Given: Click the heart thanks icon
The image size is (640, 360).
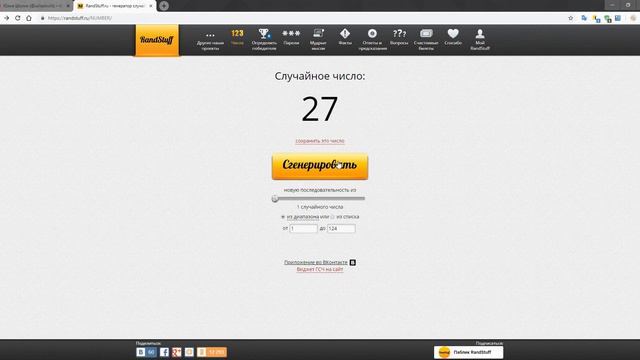Looking at the screenshot, I should click(x=453, y=33).
